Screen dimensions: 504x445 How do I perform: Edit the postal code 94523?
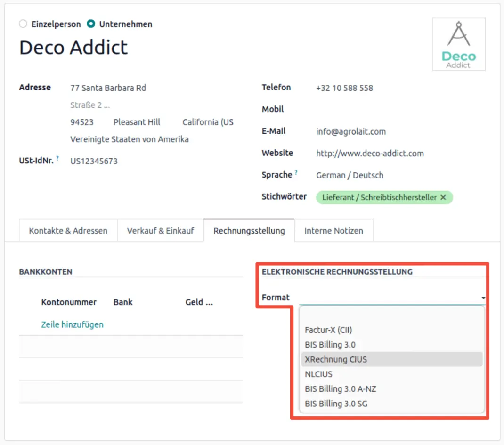82,122
